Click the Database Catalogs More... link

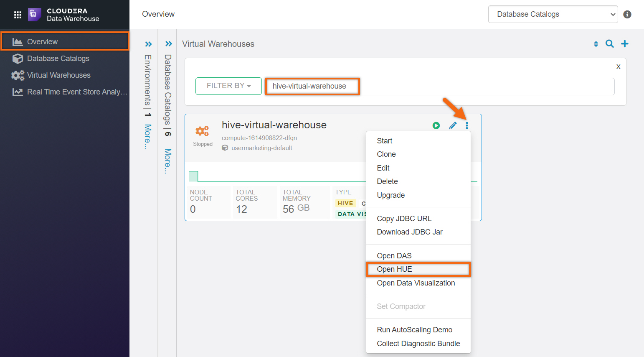click(168, 161)
